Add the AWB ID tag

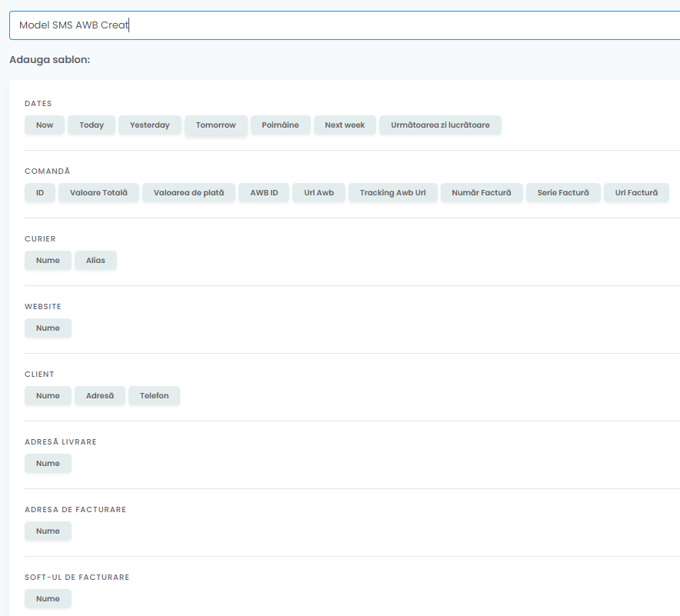click(264, 192)
